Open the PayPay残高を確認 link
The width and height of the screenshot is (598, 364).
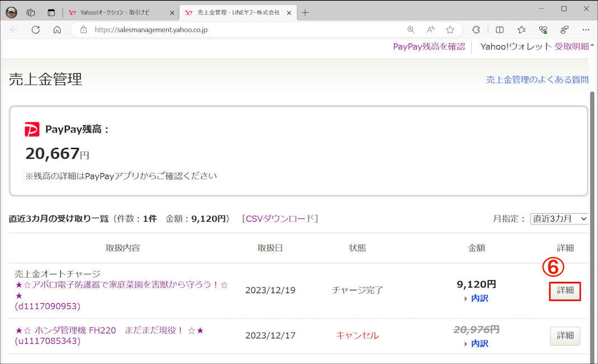coord(429,46)
